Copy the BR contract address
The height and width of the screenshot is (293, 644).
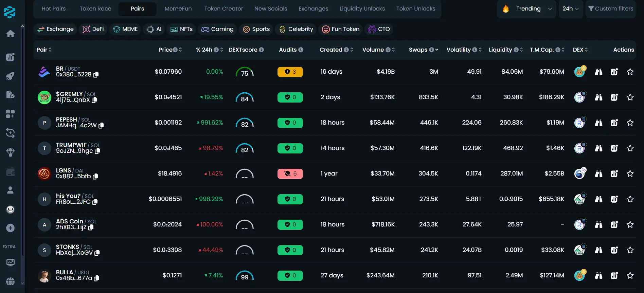point(96,75)
